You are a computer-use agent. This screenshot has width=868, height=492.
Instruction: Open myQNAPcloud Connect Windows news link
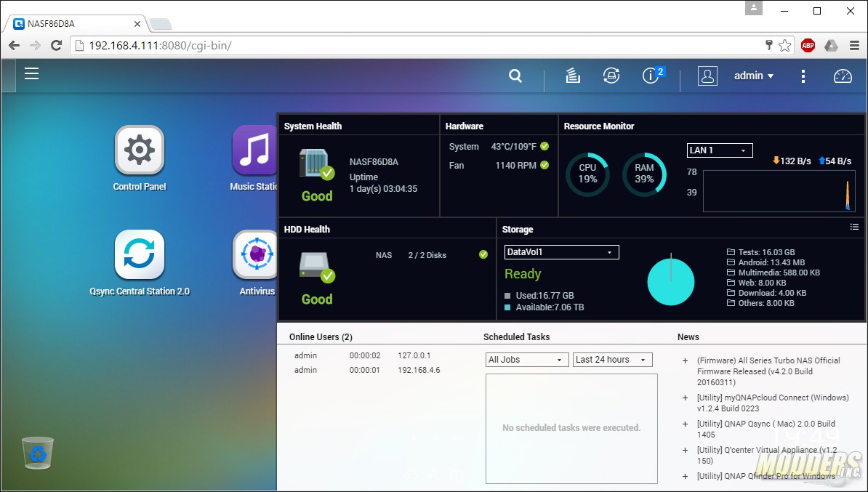point(773,403)
